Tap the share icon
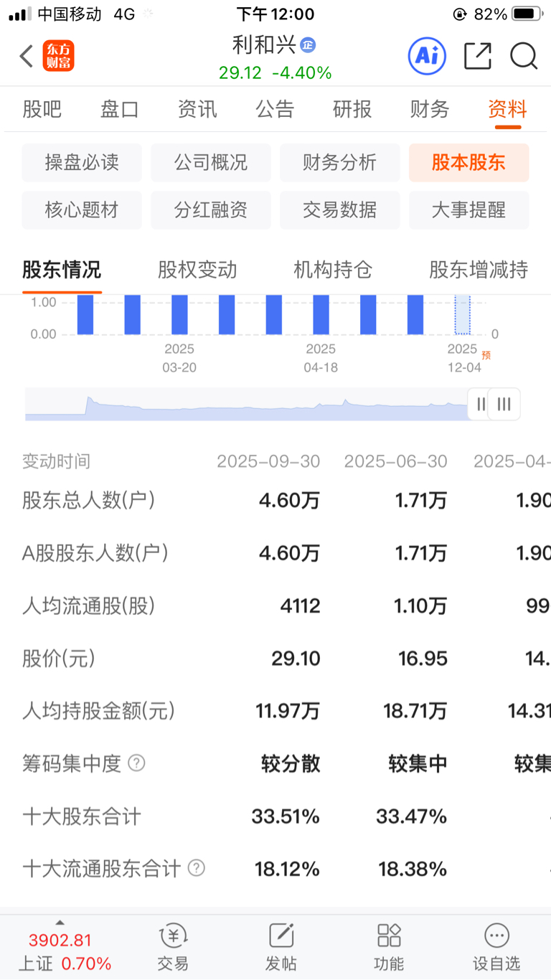Image resolution: width=551 pixels, height=980 pixels. click(478, 56)
